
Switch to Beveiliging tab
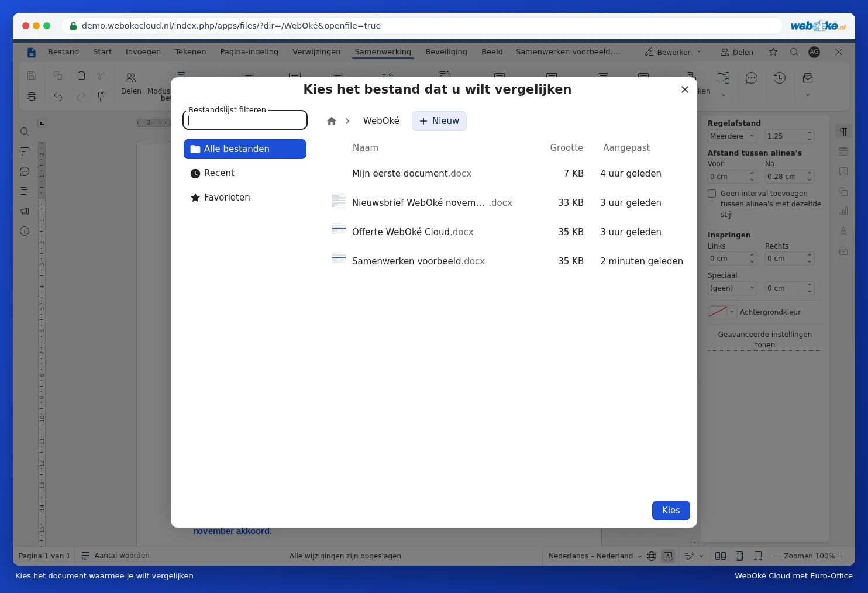click(446, 52)
